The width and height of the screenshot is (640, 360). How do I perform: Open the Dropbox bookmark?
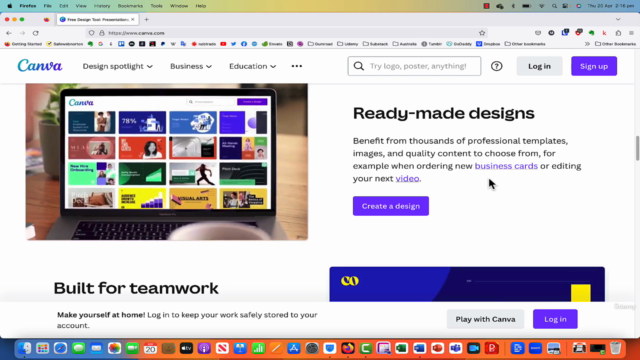[x=488, y=44]
